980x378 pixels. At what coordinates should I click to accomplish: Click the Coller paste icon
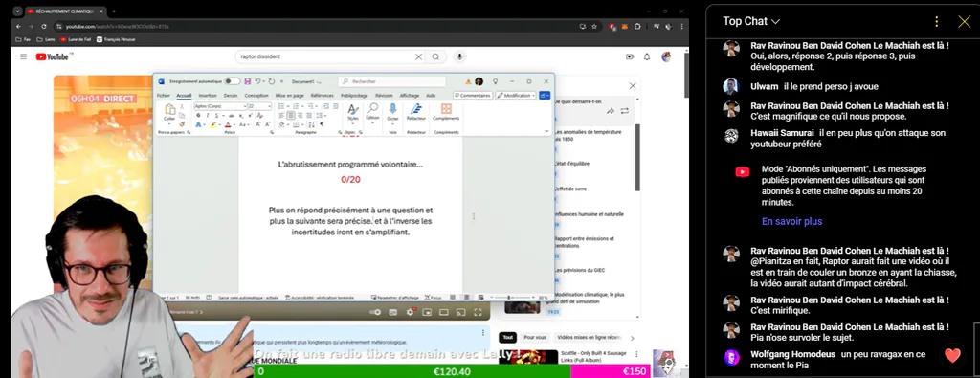pyautogui.click(x=169, y=110)
